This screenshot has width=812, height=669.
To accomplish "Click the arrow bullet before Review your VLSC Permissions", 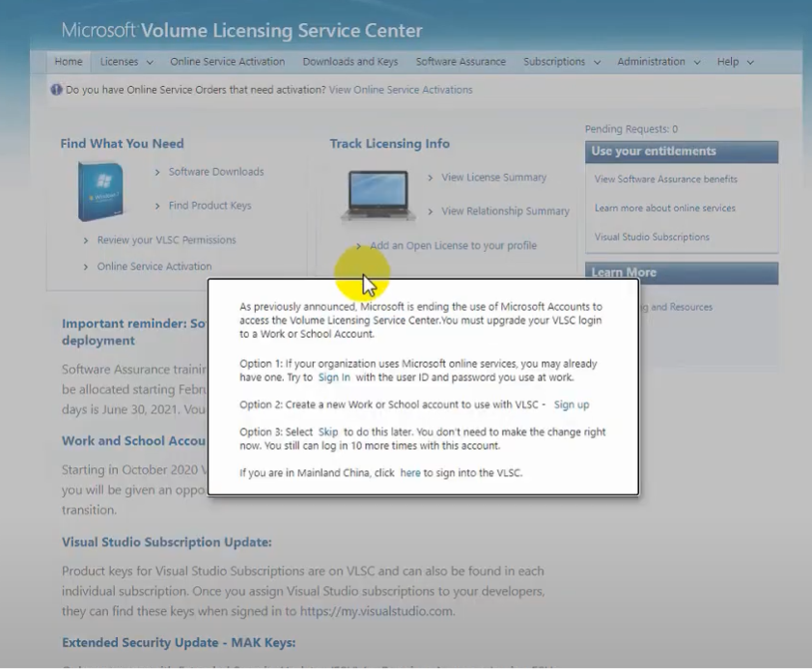I will (x=86, y=240).
